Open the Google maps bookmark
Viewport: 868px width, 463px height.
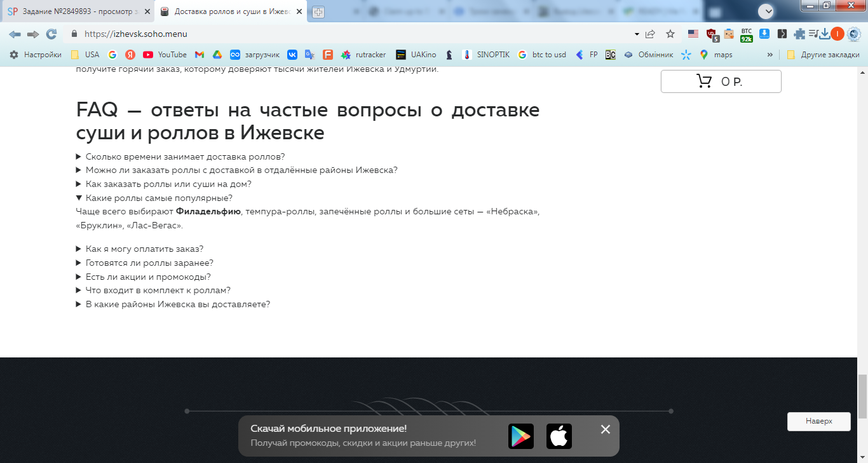[x=716, y=55]
